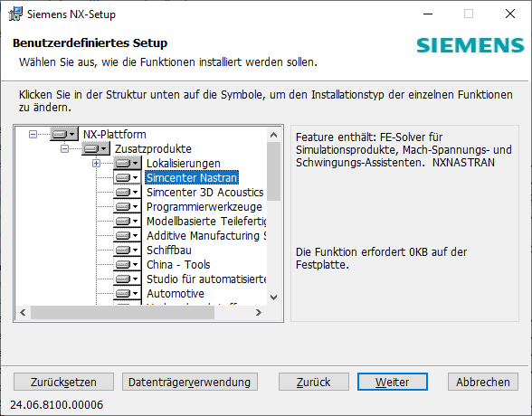Viewport: 532px width, 416px height.
Task: Select Modellbasierte Teilefertigung tree entry
Action: (x=206, y=221)
